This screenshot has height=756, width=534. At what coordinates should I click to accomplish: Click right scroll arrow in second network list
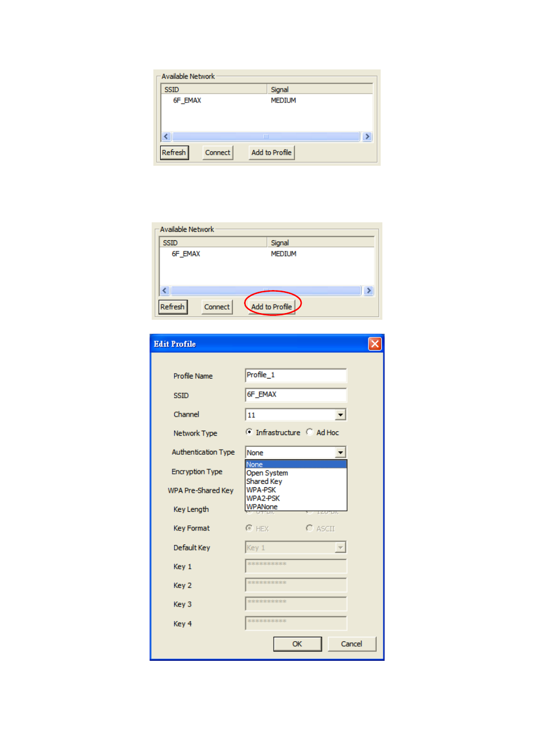[368, 291]
